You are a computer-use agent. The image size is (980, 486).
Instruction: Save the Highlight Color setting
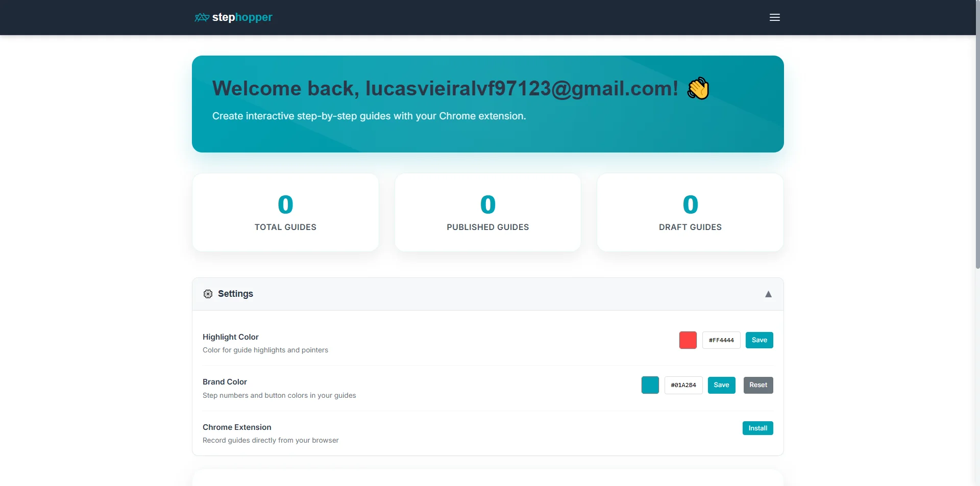click(759, 340)
